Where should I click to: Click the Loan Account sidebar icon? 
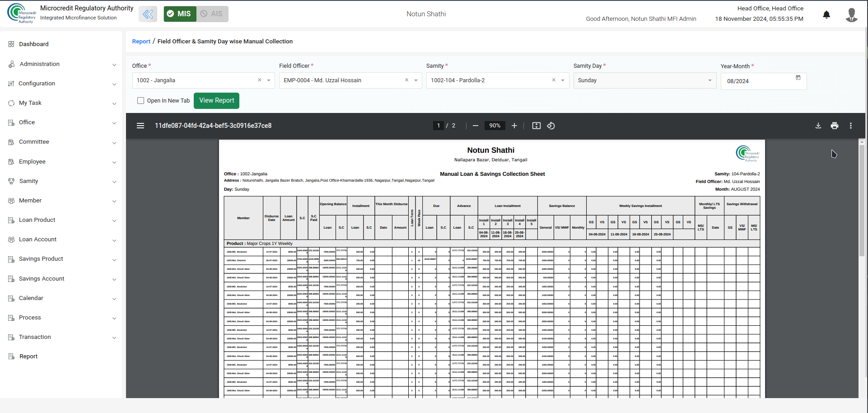11,239
